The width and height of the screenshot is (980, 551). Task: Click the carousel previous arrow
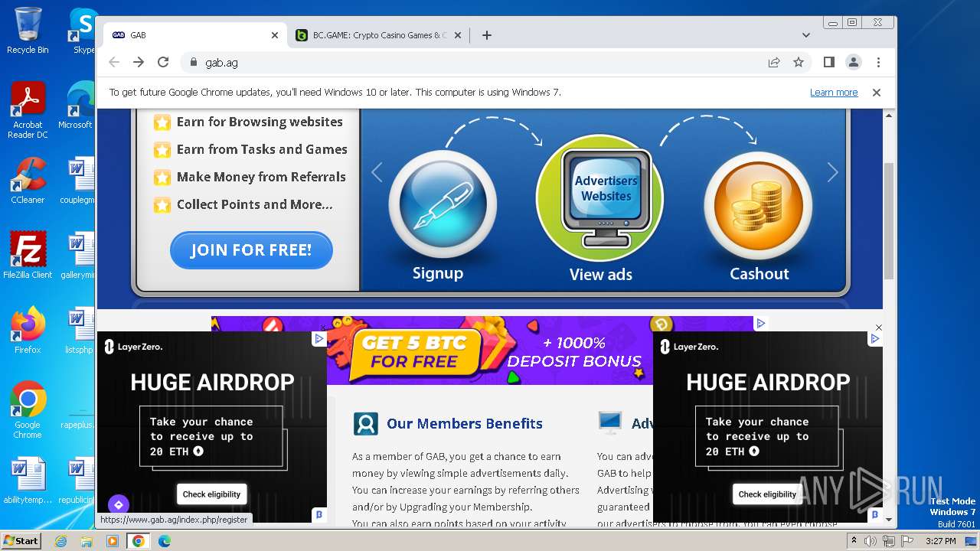click(377, 172)
